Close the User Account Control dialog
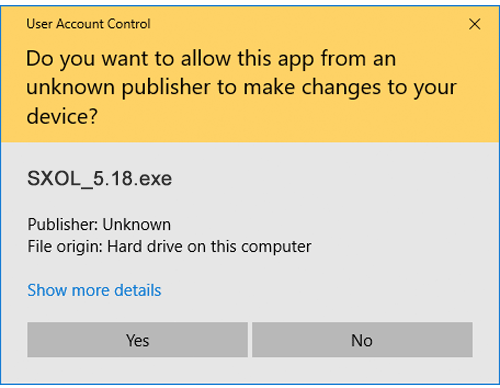This screenshot has height=388, width=500. click(x=474, y=24)
